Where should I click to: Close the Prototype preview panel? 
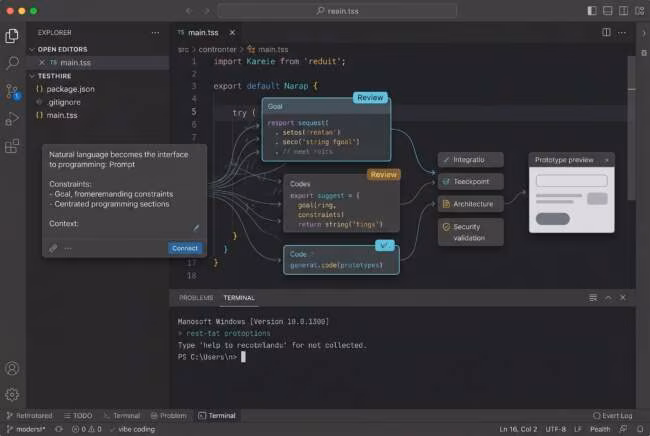pos(606,160)
